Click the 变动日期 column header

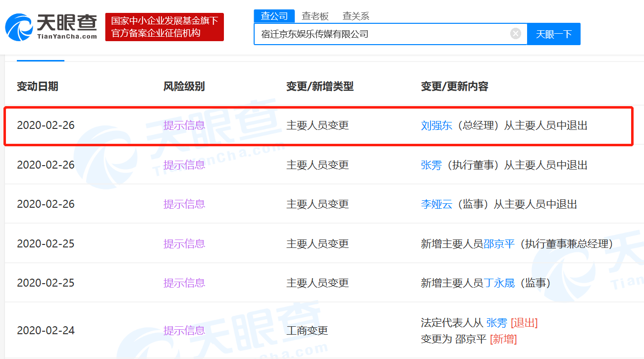[x=38, y=86]
